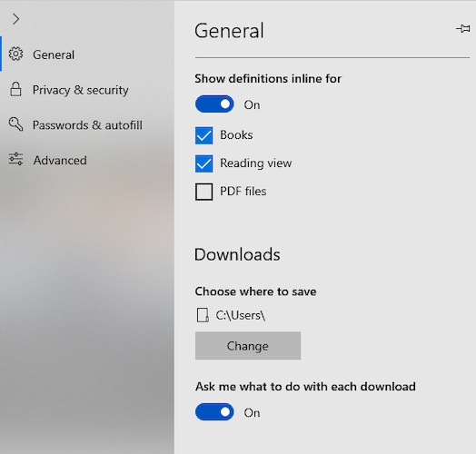Collapse the settings sidebar with the chevron arrow

(x=15, y=19)
